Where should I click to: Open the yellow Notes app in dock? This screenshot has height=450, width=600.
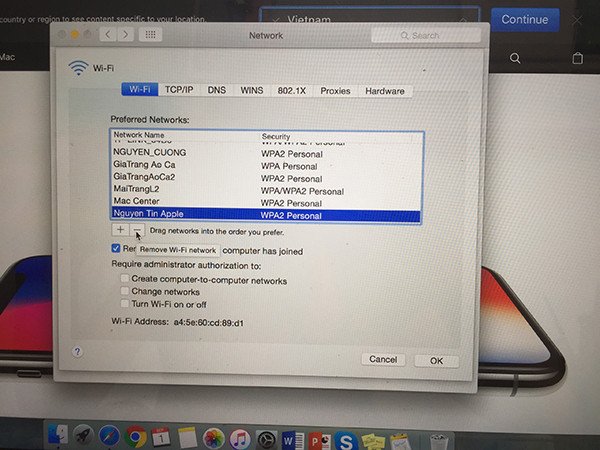(187, 438)
